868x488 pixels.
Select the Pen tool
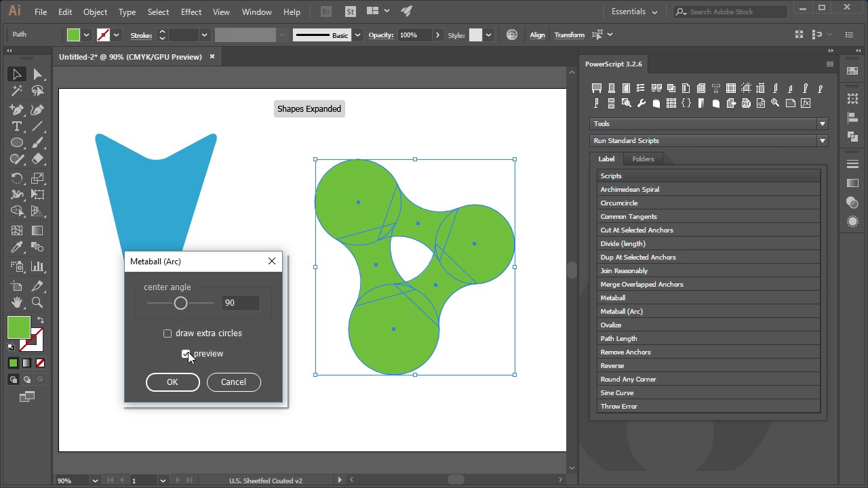[x=17, y=110]
